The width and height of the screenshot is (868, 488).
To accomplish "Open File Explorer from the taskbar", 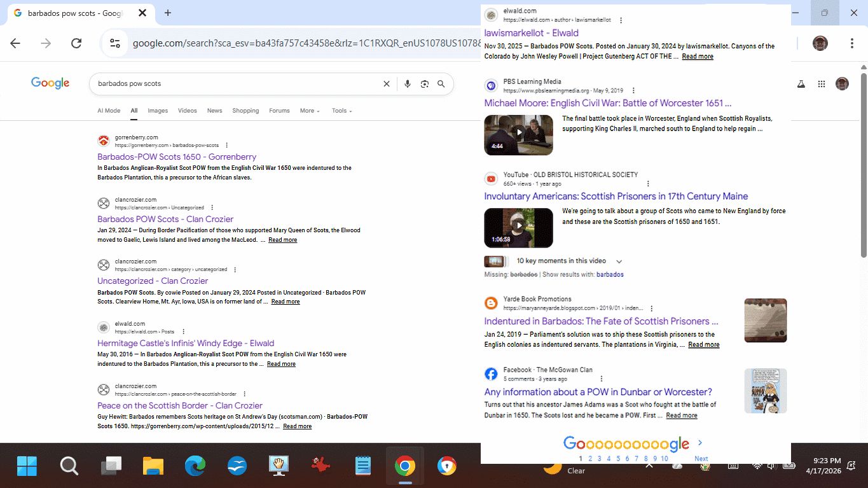I will [x=153, y=466].
